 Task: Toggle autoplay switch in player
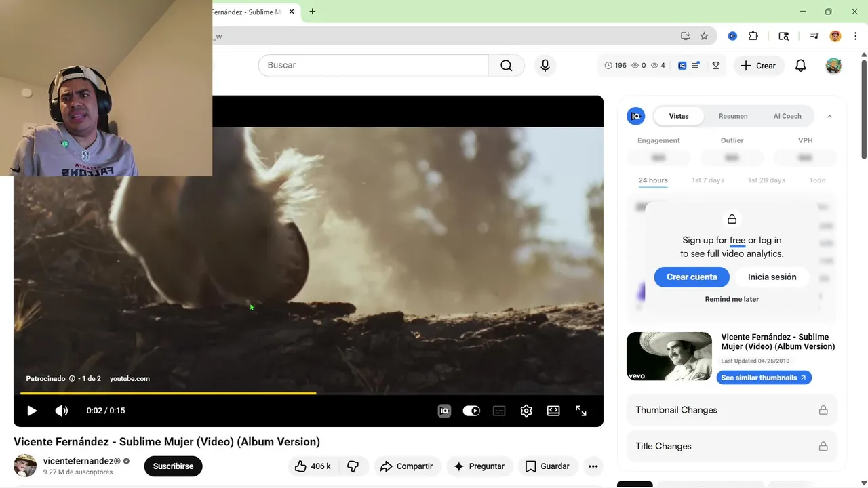pyautogui.click(x=471, y=411)
